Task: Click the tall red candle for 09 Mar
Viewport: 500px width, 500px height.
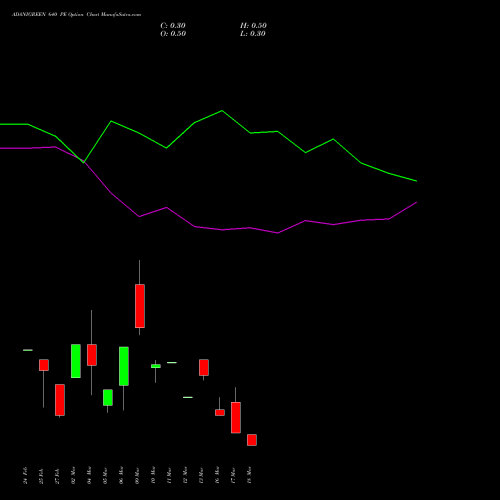Action: click(x=140, y=306)
